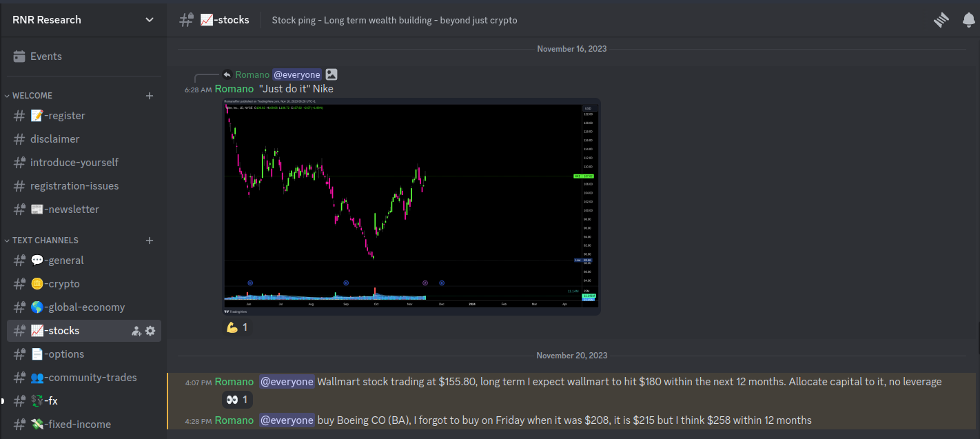Open the global-economy channel
The height and width of the screenshot is (439, 980).
(x=83, y=307)
